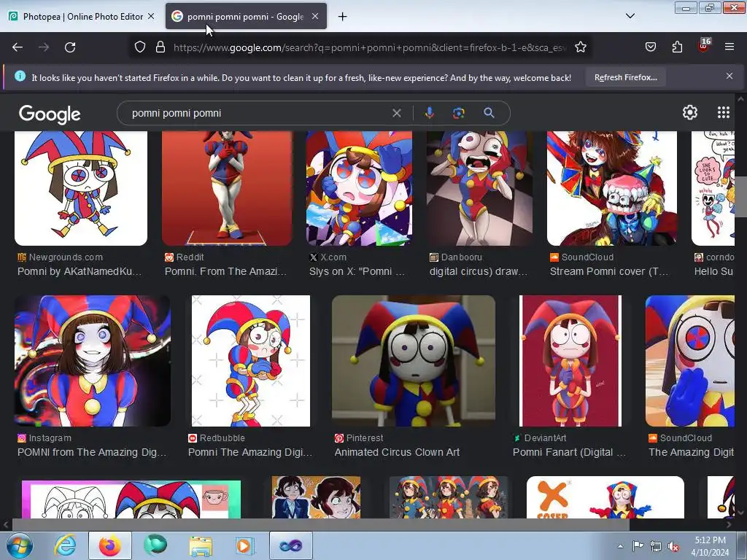Screen dimensions: 747x560
Task: Open the Pinterest Animated Circus Clown Art image
Action: (x=414, y=361)
